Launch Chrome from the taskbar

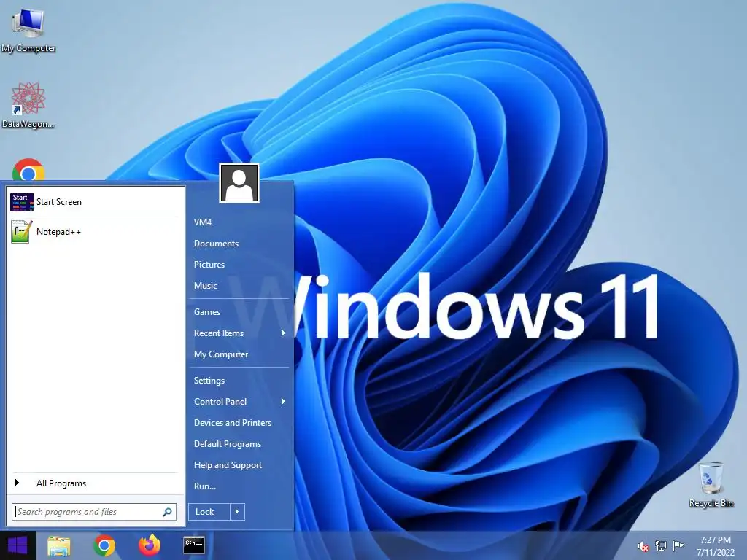click(x=104, y=545)
